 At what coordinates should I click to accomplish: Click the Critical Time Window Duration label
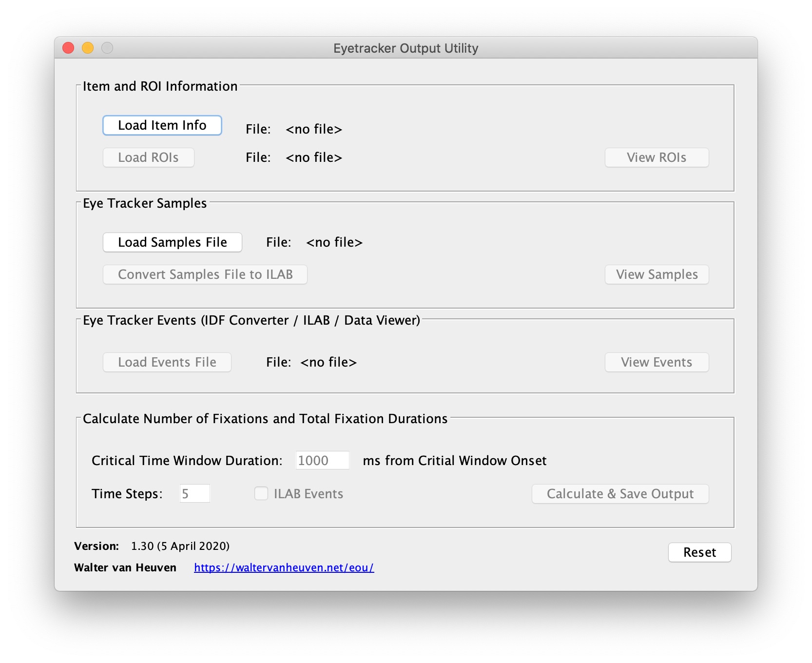[x=187, y=461]
